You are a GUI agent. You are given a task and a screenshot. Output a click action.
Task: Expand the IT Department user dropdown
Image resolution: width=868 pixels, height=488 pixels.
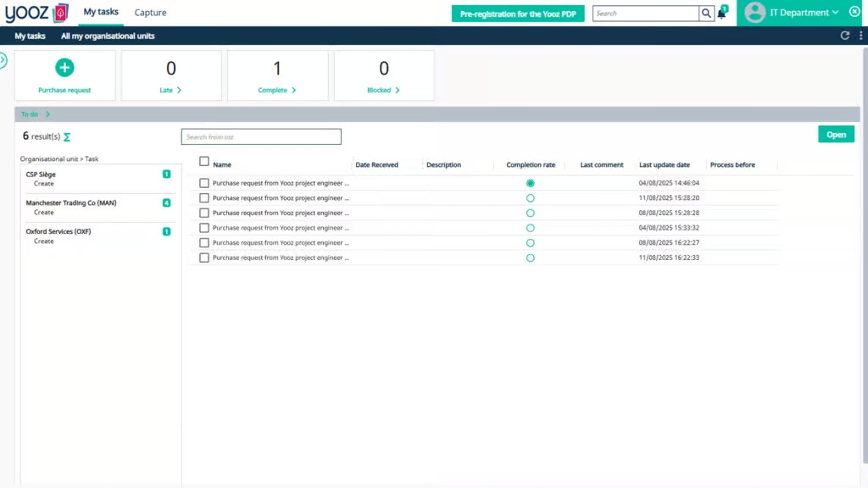tap(835, 12)
